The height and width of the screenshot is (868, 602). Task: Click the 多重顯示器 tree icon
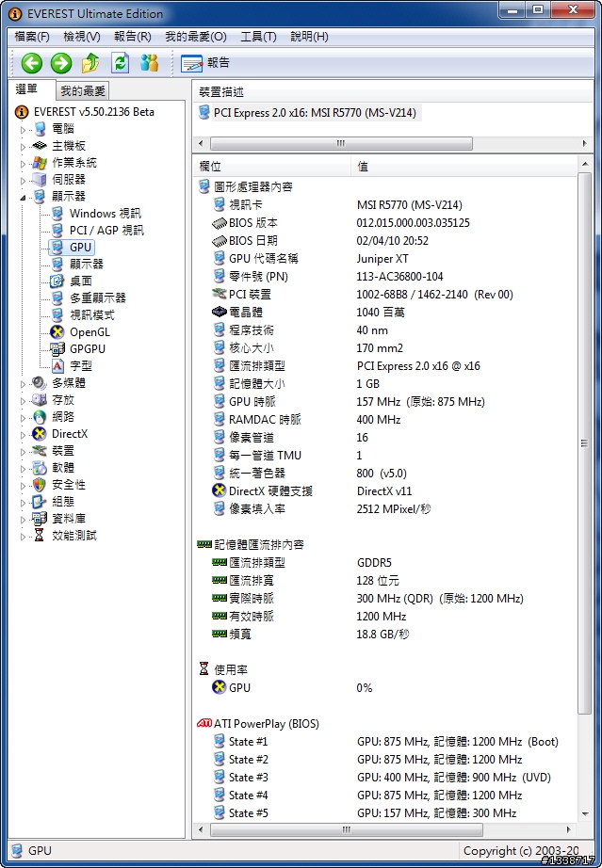pos(57,297)
